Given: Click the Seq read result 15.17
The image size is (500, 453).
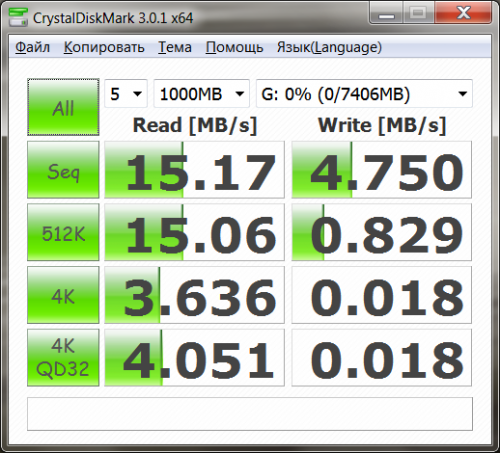Looking at the screenshot, I should pyautogui.click(x=194, y=170).
